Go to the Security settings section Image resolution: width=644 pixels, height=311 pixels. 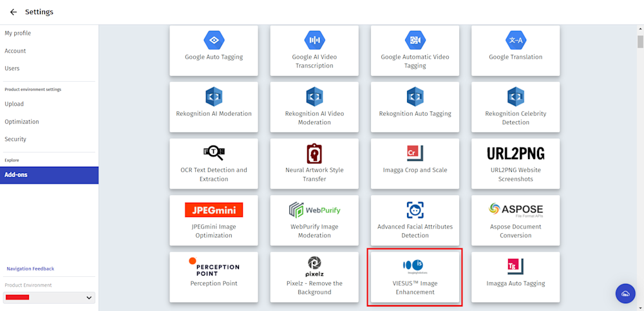(x=15, y=139)
